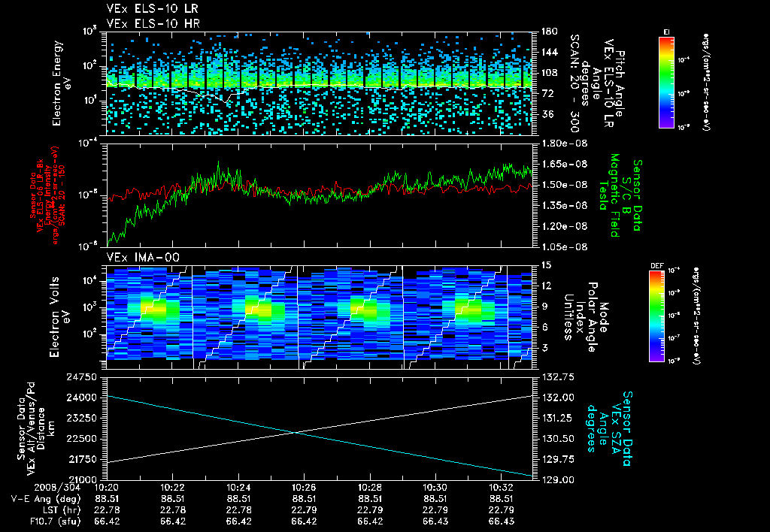
Task: Click the 'Electron Energy eV' axis label
Action: coord(60,83)
